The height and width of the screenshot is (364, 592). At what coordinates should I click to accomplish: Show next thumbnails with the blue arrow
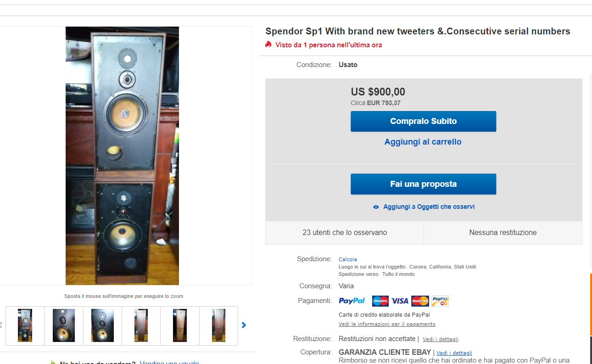point(244,325)
